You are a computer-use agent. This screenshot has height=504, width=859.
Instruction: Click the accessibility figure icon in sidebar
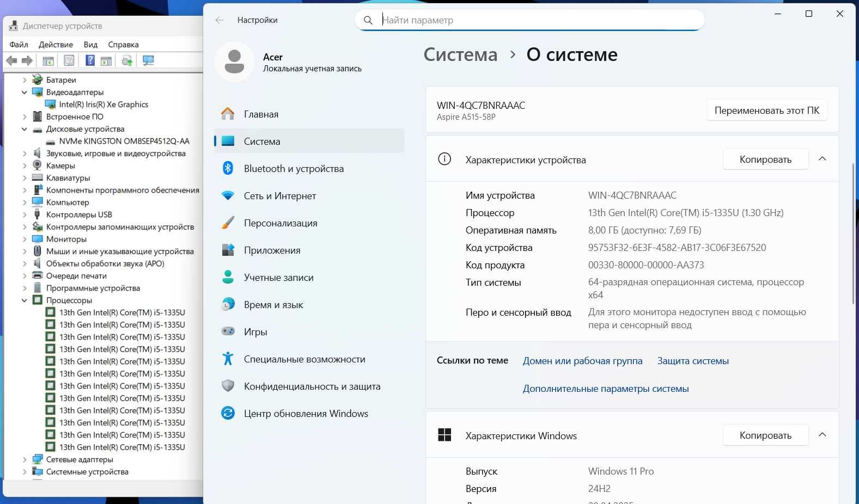[x=228, y=359]
